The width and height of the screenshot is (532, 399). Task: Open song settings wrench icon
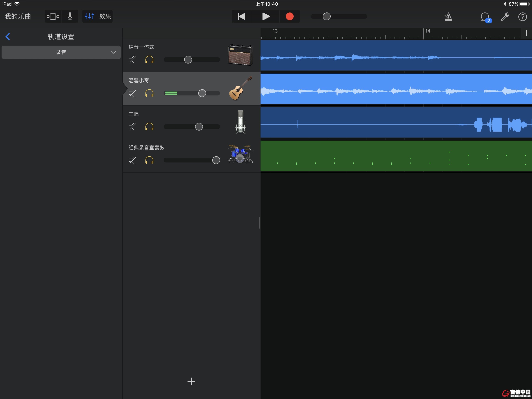click(505, 17)
